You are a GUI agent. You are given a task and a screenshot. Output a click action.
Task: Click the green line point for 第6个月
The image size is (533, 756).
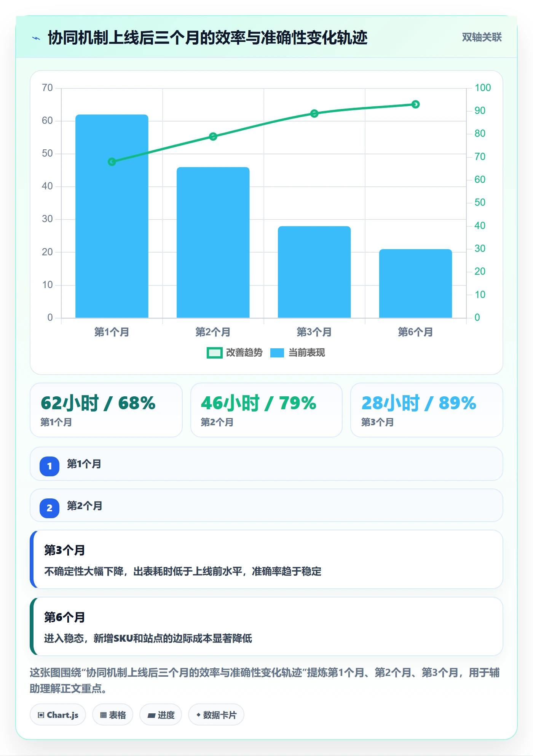click(416, 104)
